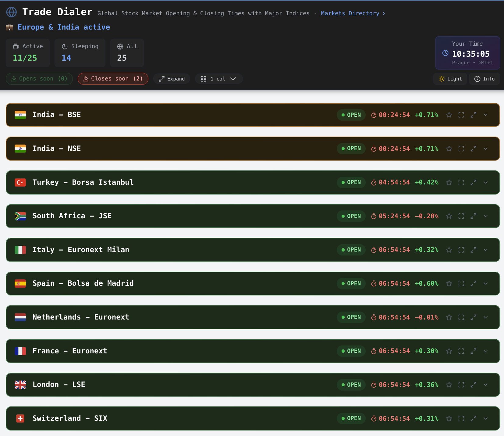Open fullscreen view for South Africa JSE
The width and height of the screenshot is (504, 436).
tap(461, 216)
